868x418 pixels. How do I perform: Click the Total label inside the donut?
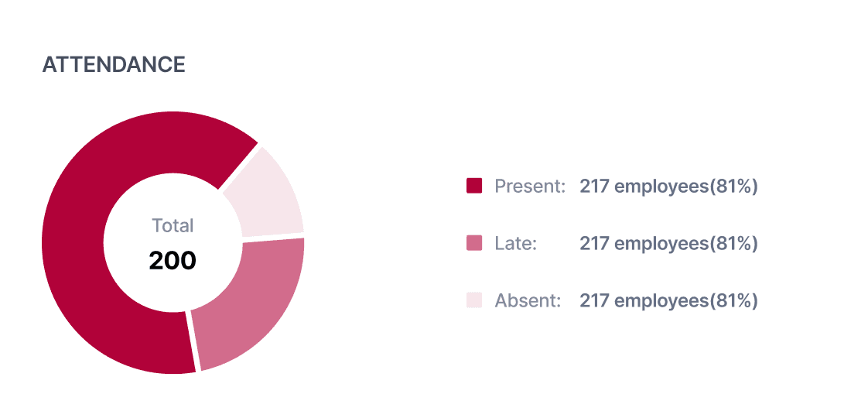(x=173, y=226)
